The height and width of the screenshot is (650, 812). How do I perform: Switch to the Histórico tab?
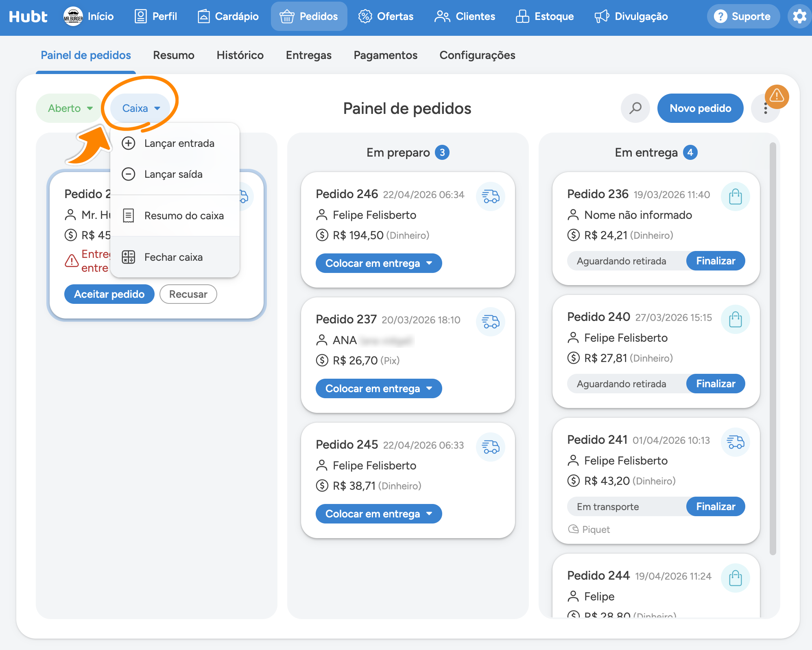click(240, 55)
